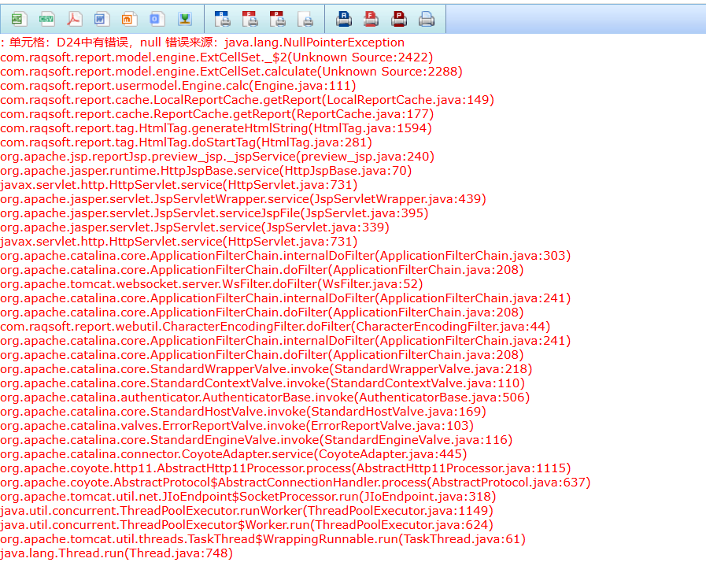
Task: Click the LocalReportCache.getReport stack line
Action: point(247,99)
